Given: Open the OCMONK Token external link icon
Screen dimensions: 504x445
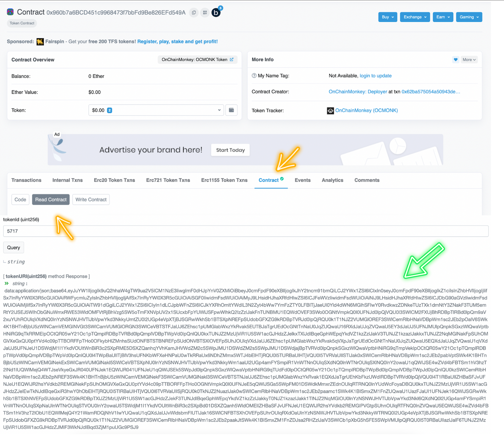Looking at the screenshot, I should [232, 60].
